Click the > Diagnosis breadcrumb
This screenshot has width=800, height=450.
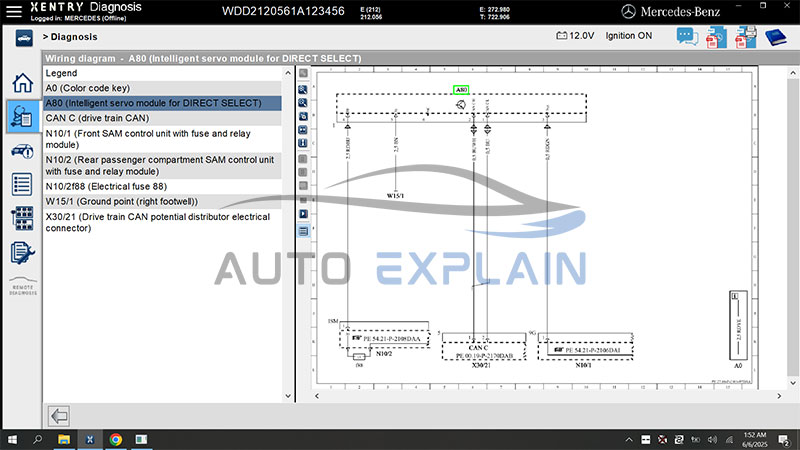coord(70,37)
